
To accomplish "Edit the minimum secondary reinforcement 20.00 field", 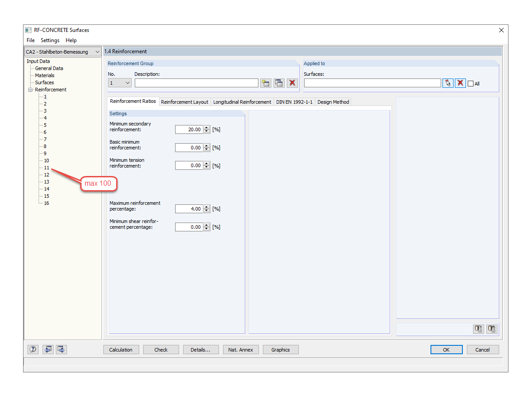I will pyautogui.click(x=189, y=129).
